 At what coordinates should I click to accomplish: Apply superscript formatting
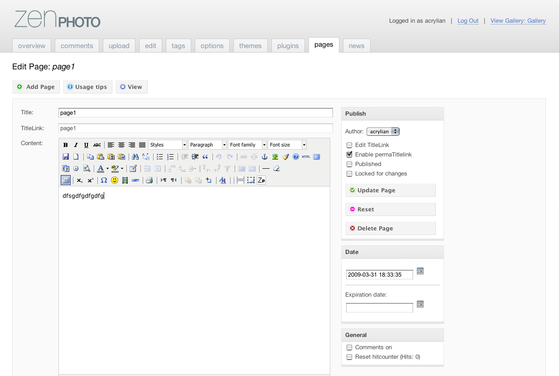[x=90, y=180]
